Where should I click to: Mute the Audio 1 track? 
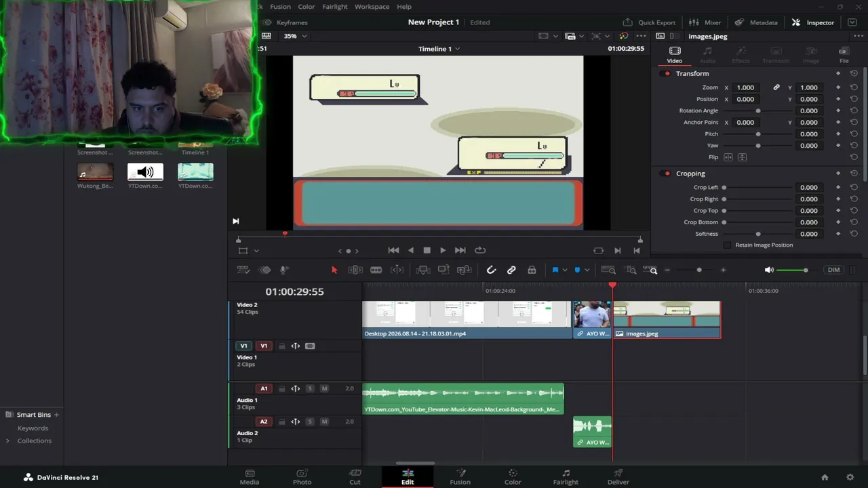[324, 388]
